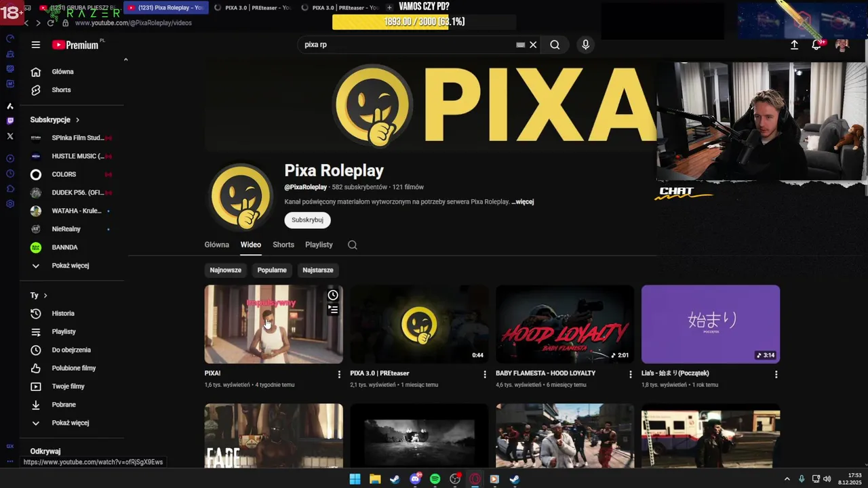Open three-dot menu for HOOD LOYALTY video

pyautogui.click(x=630, y=374)
